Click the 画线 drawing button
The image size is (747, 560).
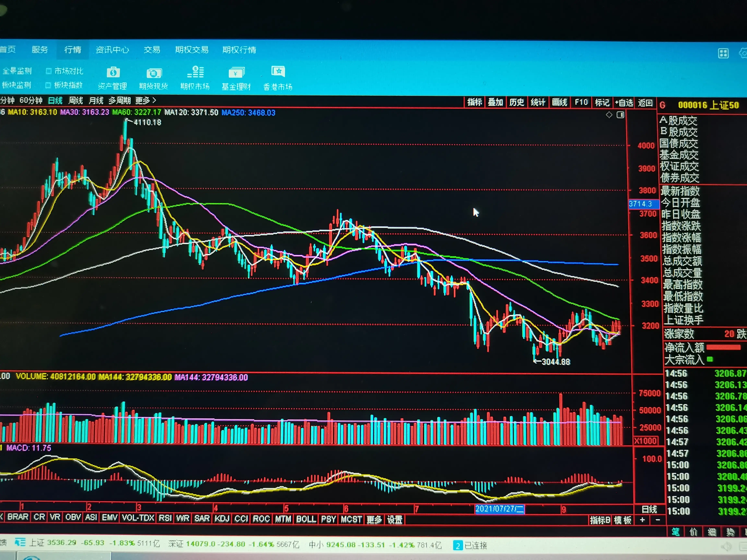pyautogui.click(x=559, y=102)
